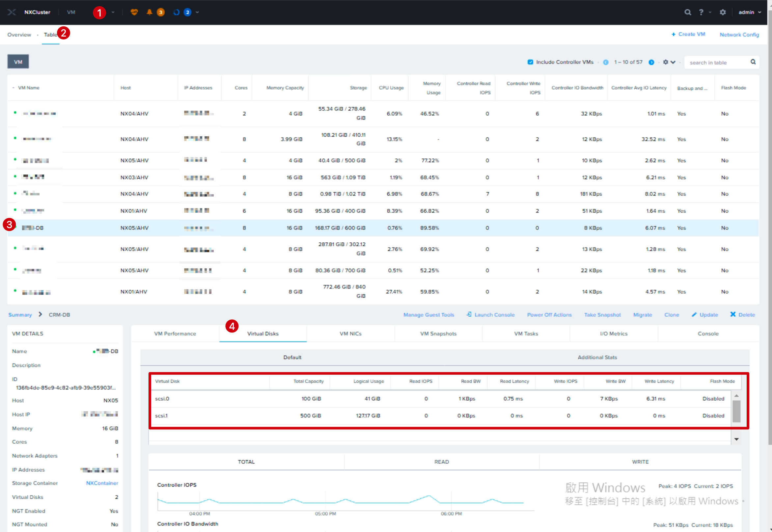Screen dimensions: 772x532
Task: Expand the admin user dropdown
Action: tap(750, 12)
